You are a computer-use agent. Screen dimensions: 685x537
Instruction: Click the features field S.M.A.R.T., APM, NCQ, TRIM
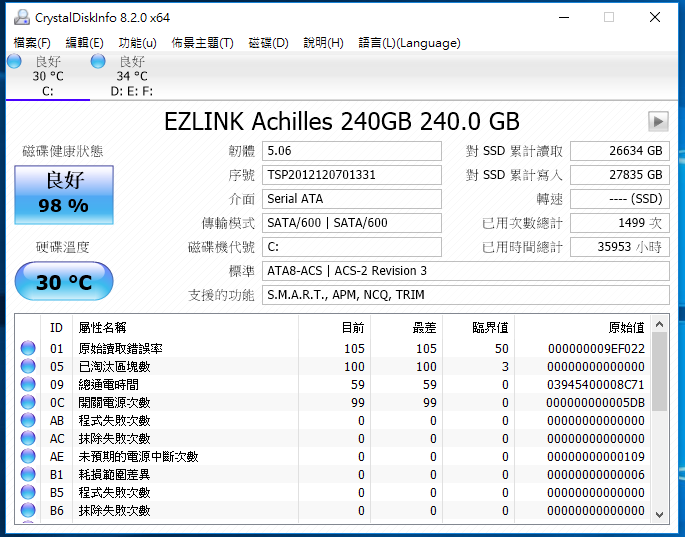466,295
